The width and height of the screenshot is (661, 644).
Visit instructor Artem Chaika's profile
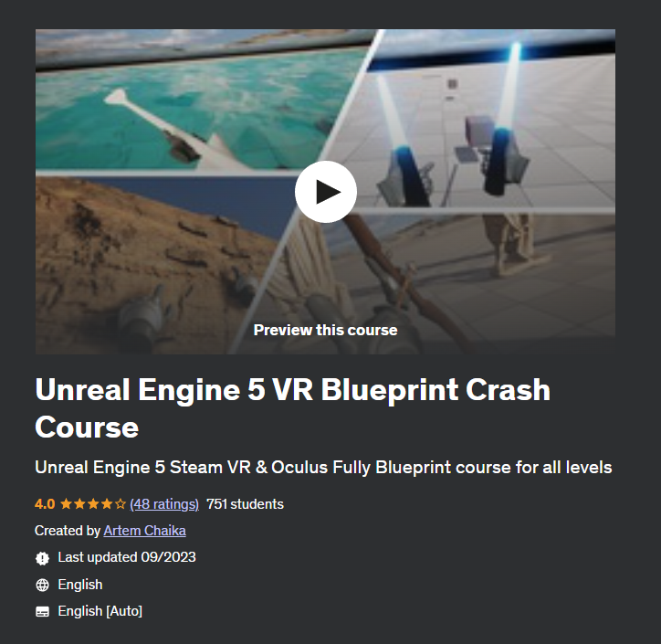coord(144,531)
